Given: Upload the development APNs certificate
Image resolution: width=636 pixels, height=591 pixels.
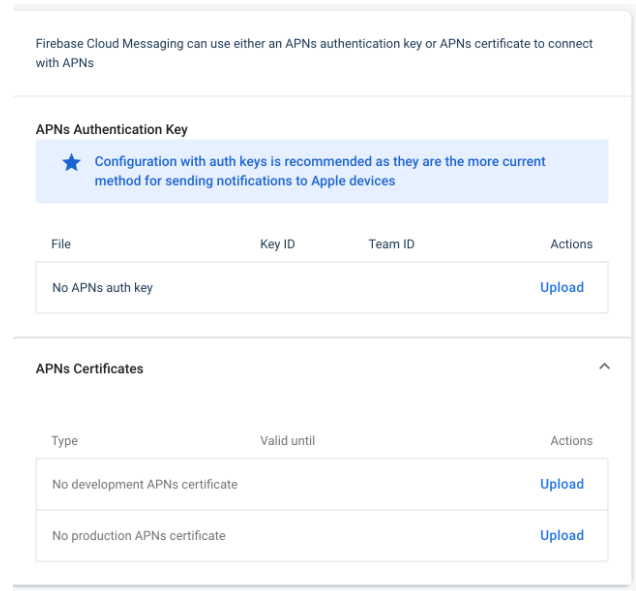Looking at the screenshot, I should (562, 484).
